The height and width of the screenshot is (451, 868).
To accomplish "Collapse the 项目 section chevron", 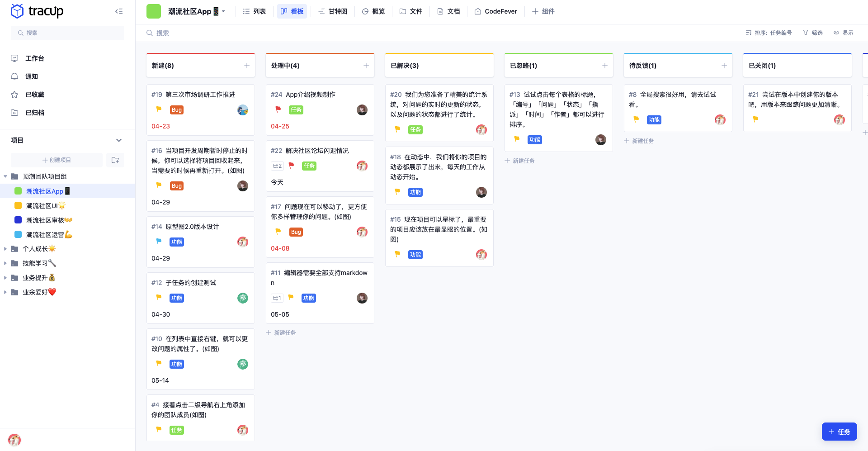I will pyautogui.click(x=119, y=140).
